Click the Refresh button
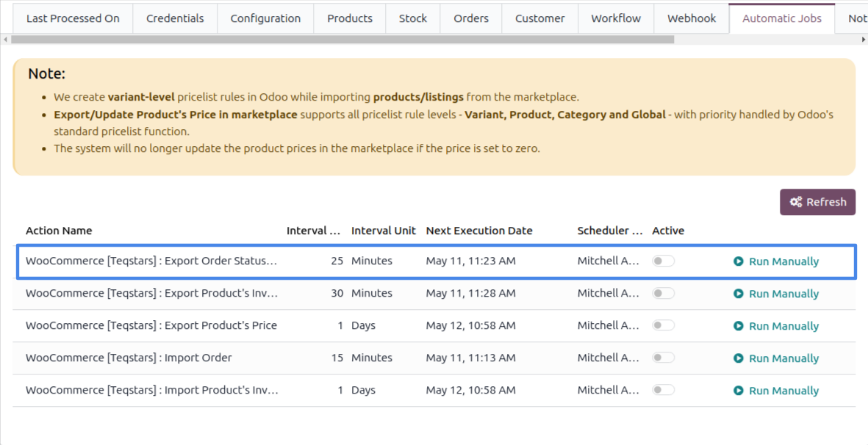Image resolution: width=868 pixels, height=445 pixels. tap(817, 202)
